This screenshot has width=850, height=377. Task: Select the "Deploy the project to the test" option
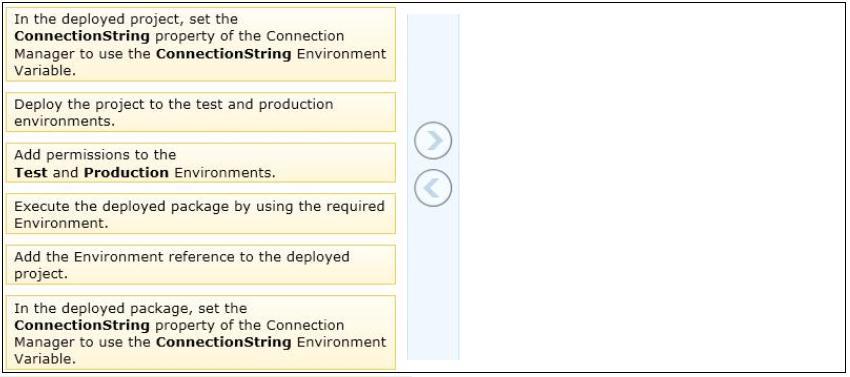tap(201, 112)
